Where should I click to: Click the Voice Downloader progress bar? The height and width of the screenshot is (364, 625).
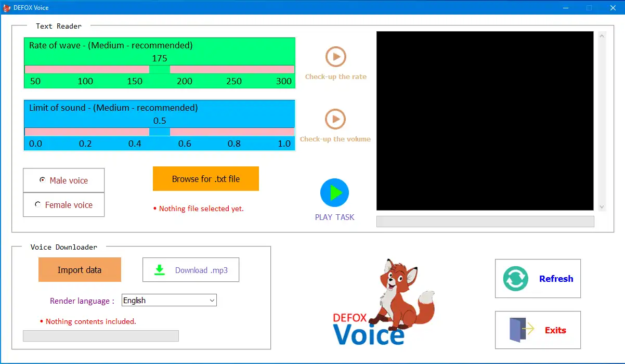tap(101, 336)
